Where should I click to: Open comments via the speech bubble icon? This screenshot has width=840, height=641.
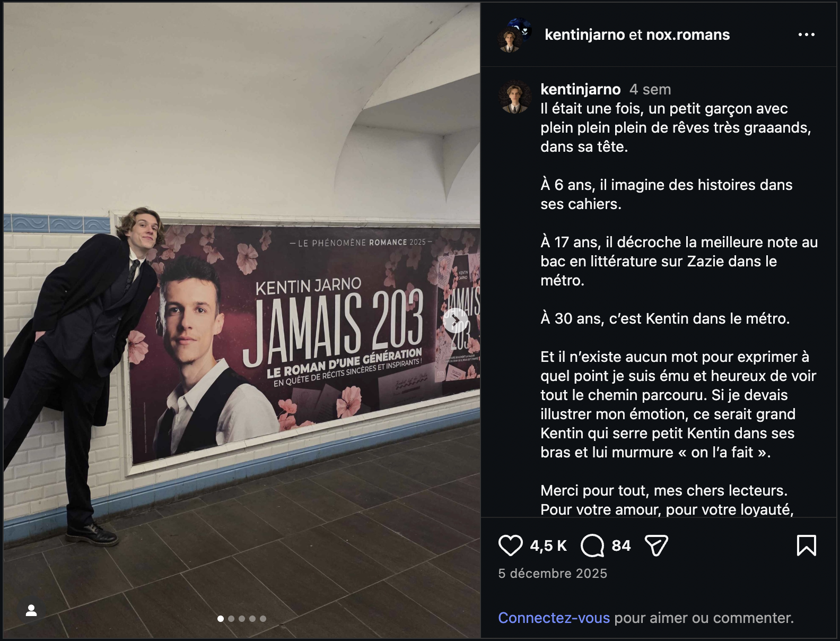(x=592, y=545)
